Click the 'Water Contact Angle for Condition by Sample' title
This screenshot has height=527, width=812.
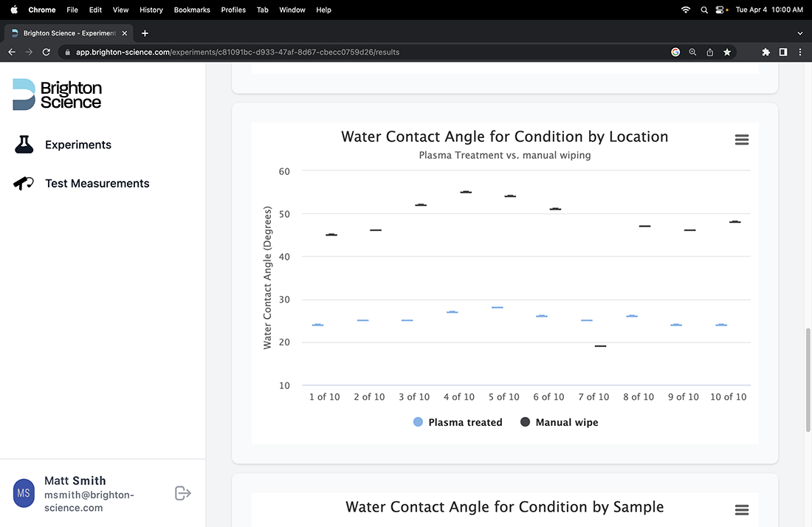504,507
